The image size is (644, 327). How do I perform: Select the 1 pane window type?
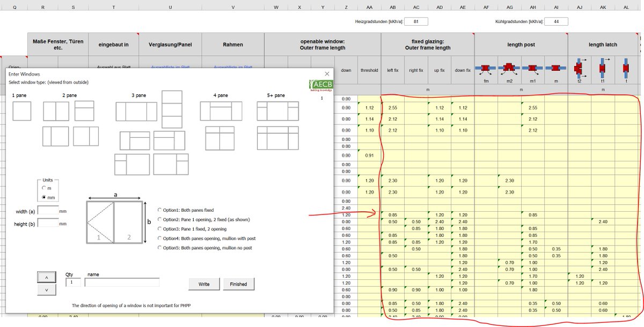(22, 111)
